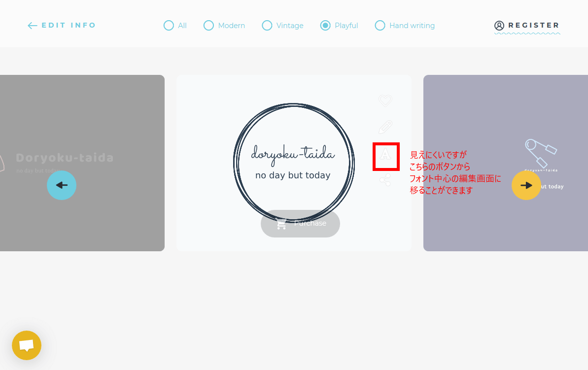Select the Modern style filter
The image size is (588, 370).
point(209,26)
